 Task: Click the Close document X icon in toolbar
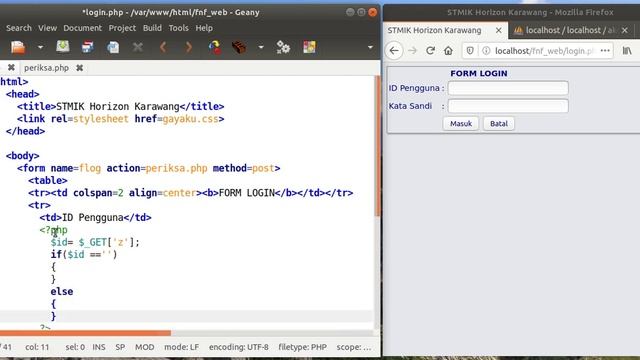click(x=138, y=47)
